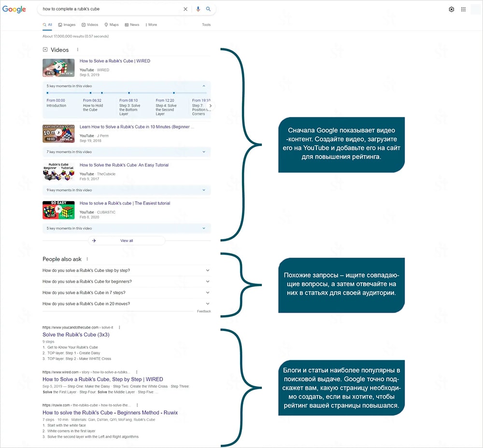483x448 pixels.
Task: Click View all videos button
Action: click(127, 241)
